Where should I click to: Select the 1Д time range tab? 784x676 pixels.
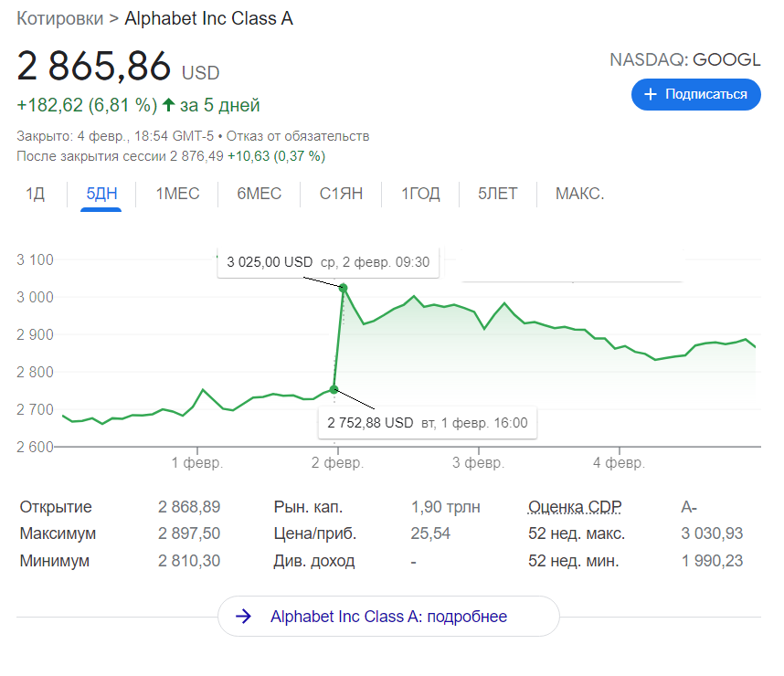tap(35, 194)
